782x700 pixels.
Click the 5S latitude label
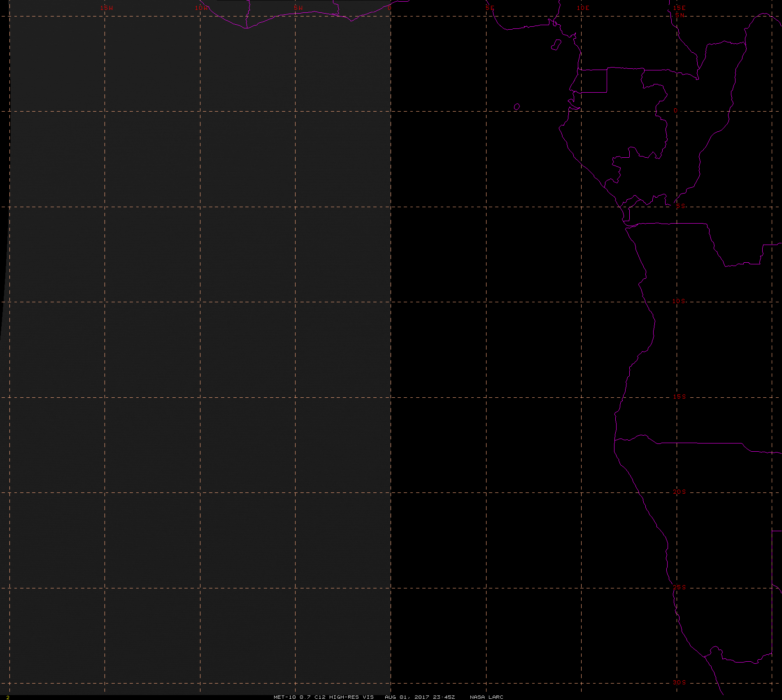(681, 206)
